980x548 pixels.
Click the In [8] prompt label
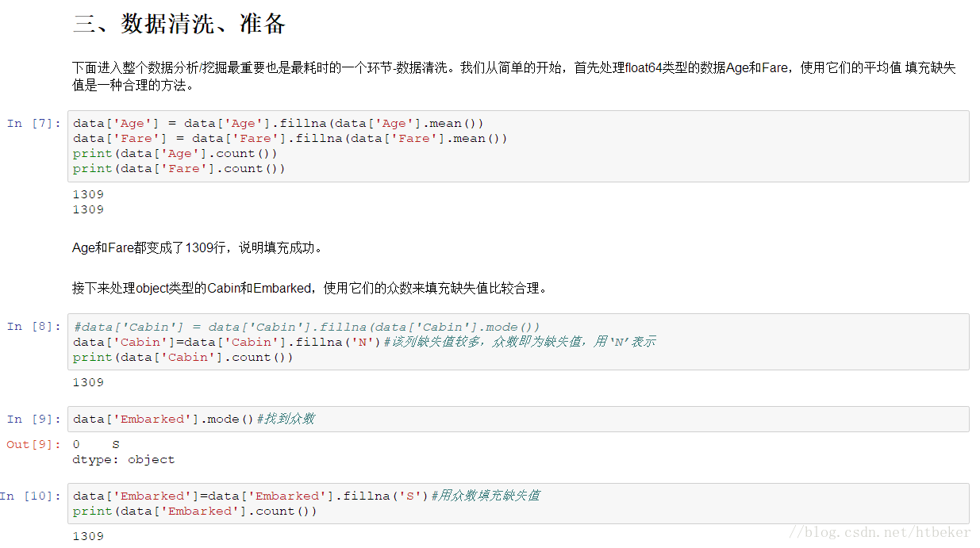point(34,327)
